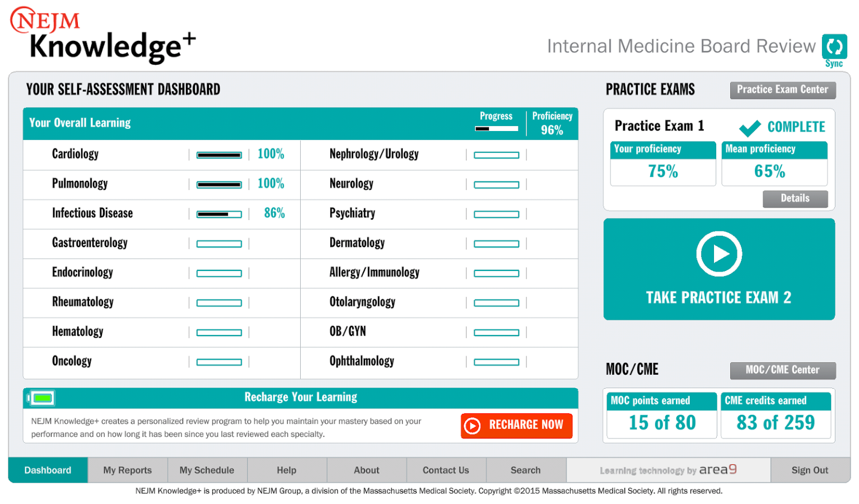
Task: Expand Practice Exam 1 Details
Action: 795,199
